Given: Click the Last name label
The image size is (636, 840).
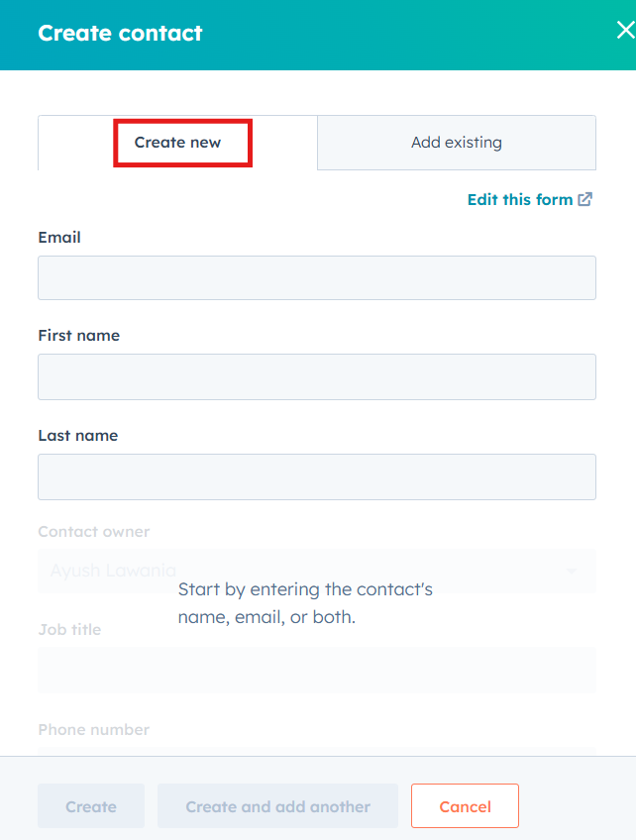Looking at the screenshot, I should coord(77,436).
